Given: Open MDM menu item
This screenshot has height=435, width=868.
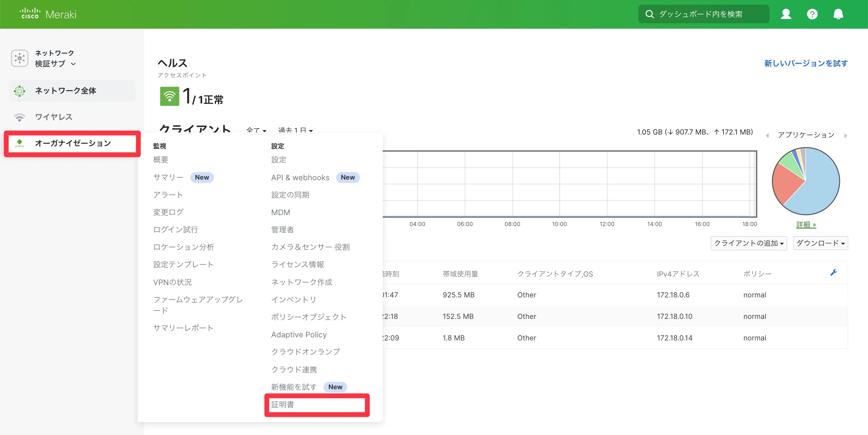Looking at the screenshot, I should coord(281,212).
